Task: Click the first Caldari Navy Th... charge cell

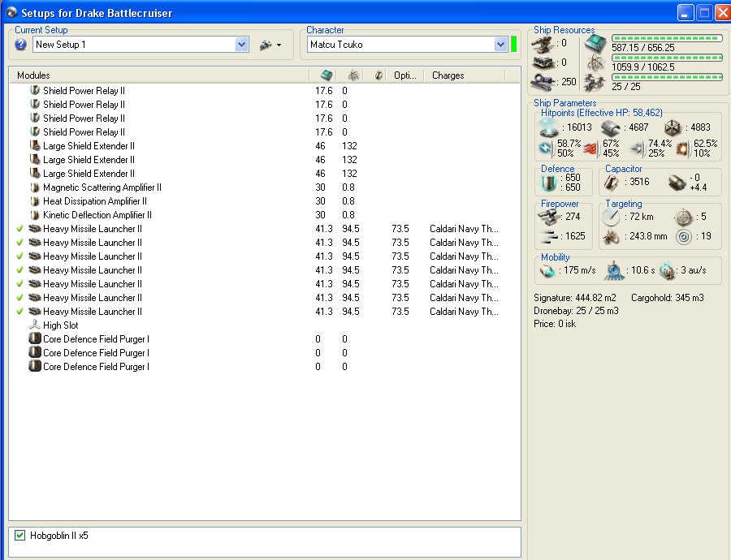Action: pos(464,229)
